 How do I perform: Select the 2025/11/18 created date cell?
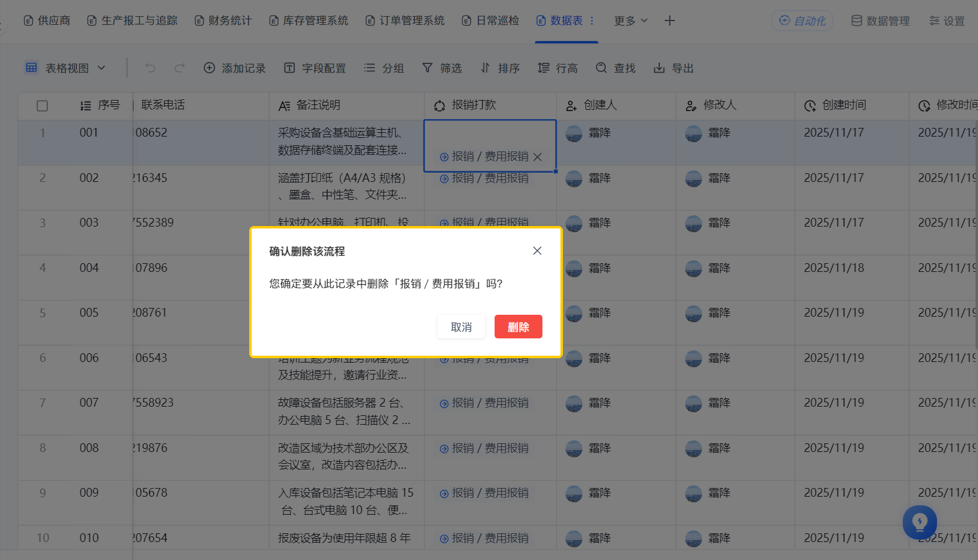click(x=852, y=277)
